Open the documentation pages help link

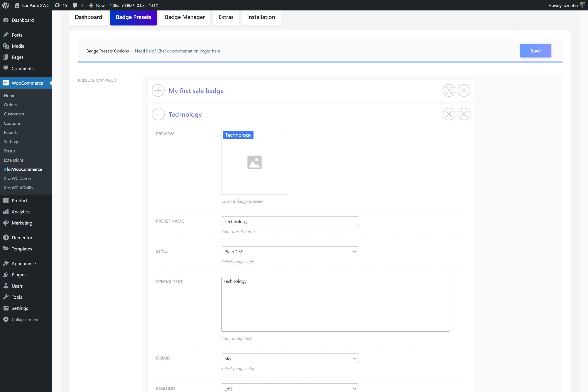tap(178, 51)
